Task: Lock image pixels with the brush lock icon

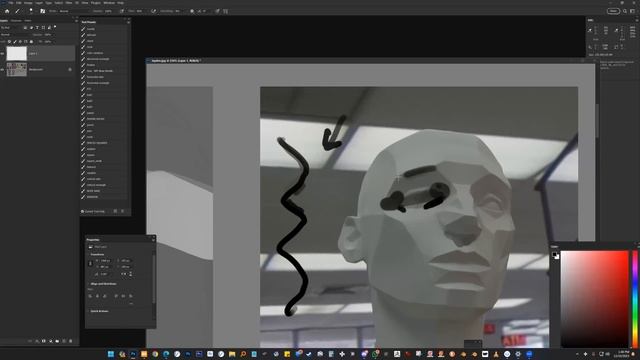Action: click(15, 42)
